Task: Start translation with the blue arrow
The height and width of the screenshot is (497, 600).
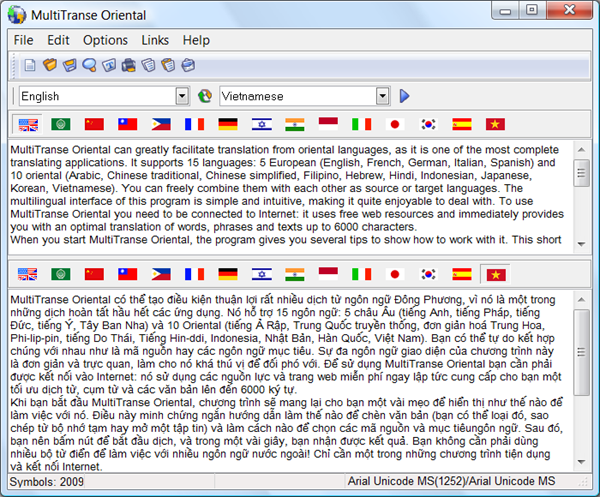Action: pos(404,96)
